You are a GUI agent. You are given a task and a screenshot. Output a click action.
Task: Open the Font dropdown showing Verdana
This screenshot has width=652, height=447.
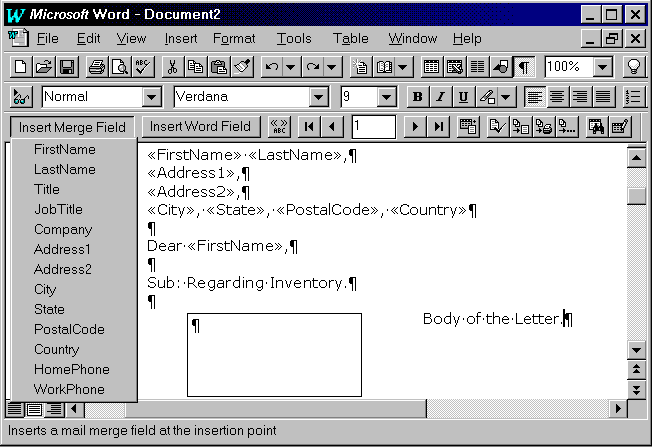[x=319, y=97]
